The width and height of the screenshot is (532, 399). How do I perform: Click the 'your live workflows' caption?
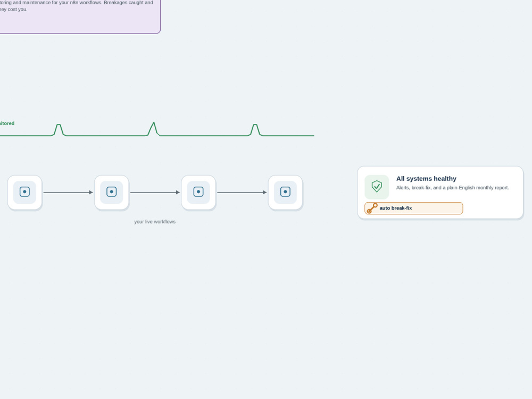(x=155, y=221)
